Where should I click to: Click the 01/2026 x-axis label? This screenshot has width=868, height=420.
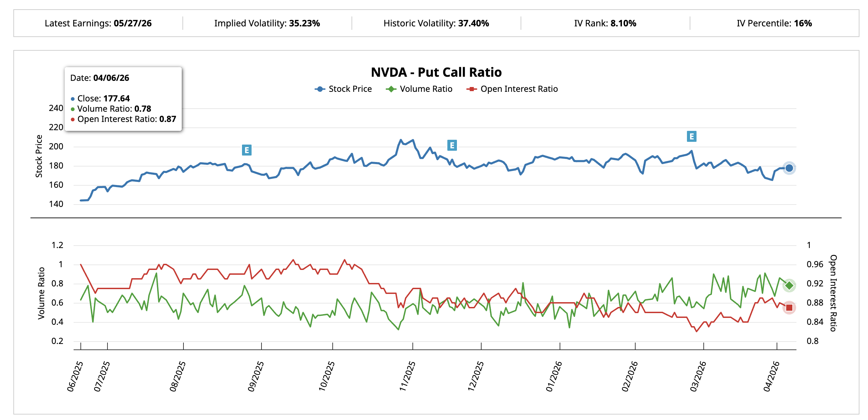point(553,376)
